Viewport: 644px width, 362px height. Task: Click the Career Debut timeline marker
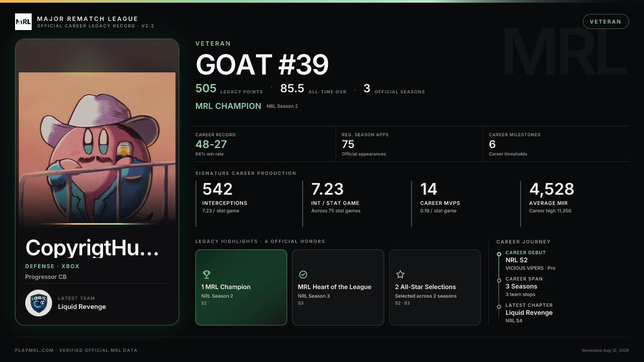pyautogui.click(x=499, y=254)
